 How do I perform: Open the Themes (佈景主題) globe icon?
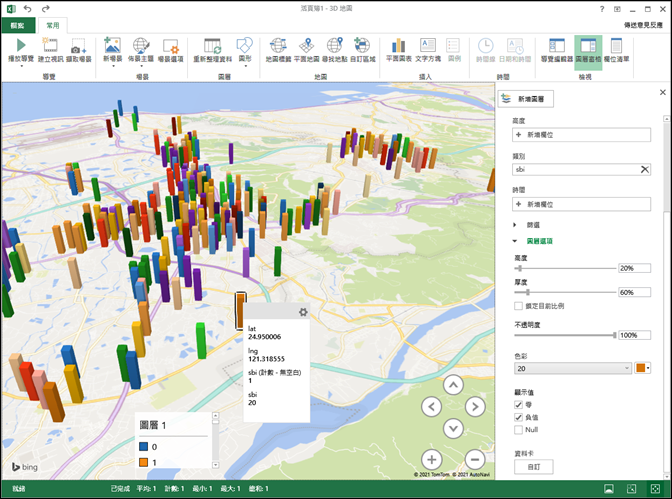pos(141,45)
